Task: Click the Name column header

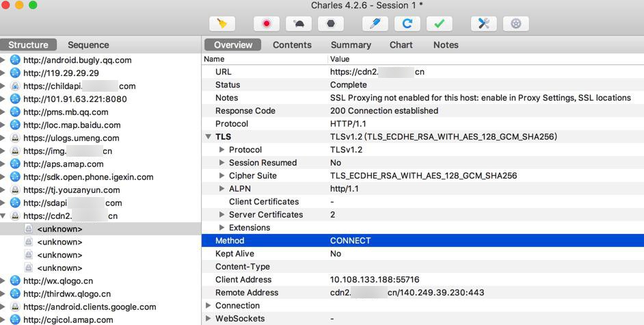Action: click(219, 60)
